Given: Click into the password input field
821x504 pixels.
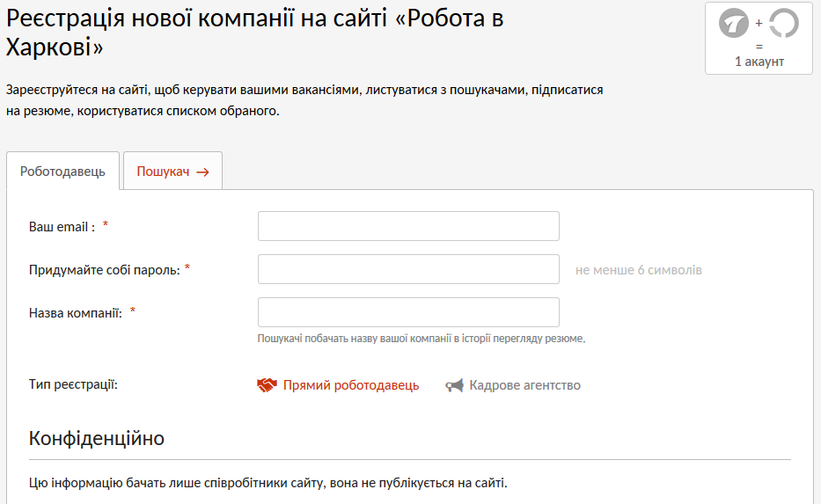Looking at the screenshot, I should click(x=408, y=269).
